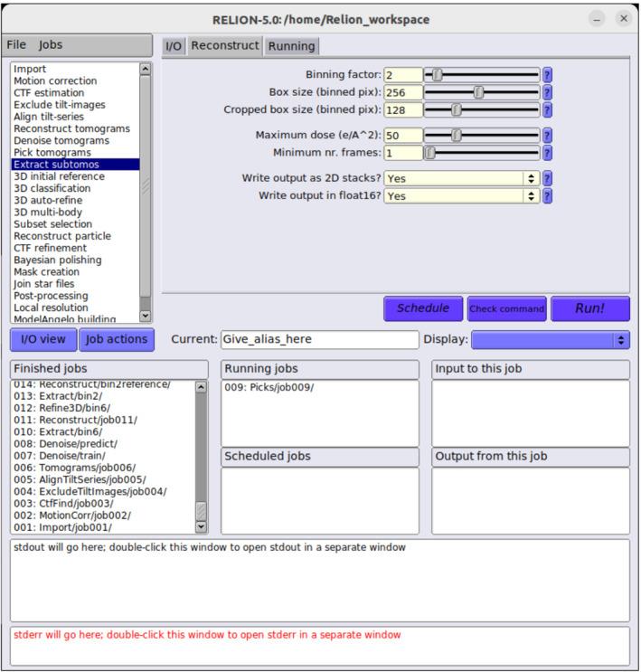Select 3D classification job type

[75, 188]
